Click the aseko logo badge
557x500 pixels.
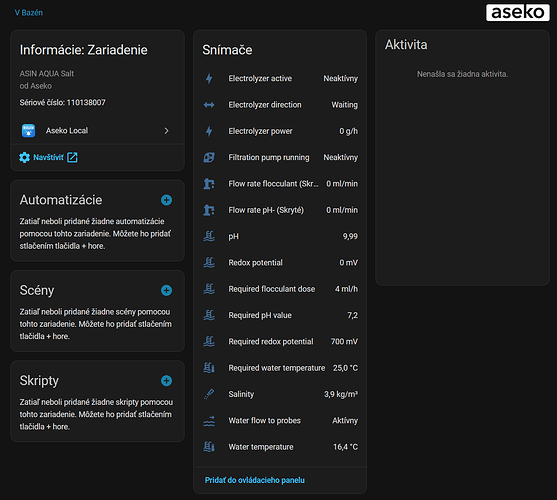pos(518,13)
